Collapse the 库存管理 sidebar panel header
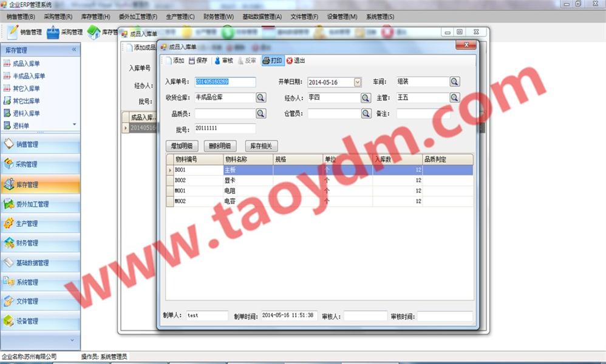The width and height of the screenshot is (606, 364). click(74, 50)
